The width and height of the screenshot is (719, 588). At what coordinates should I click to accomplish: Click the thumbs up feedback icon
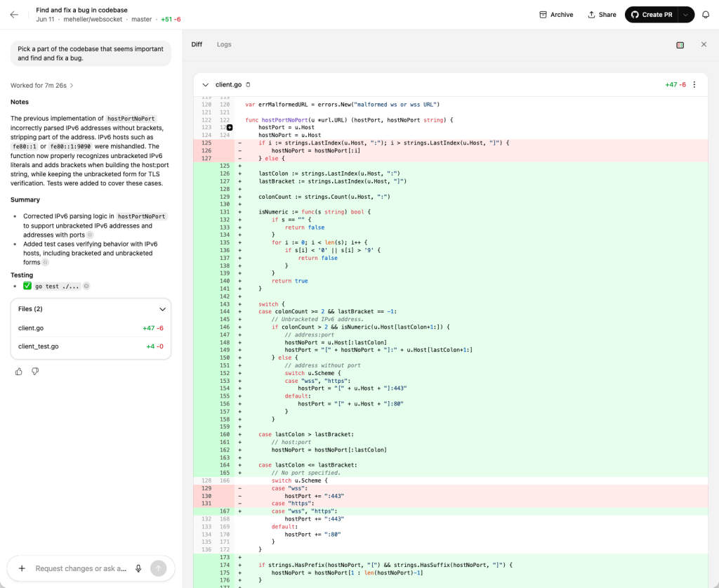coord(19,372)
